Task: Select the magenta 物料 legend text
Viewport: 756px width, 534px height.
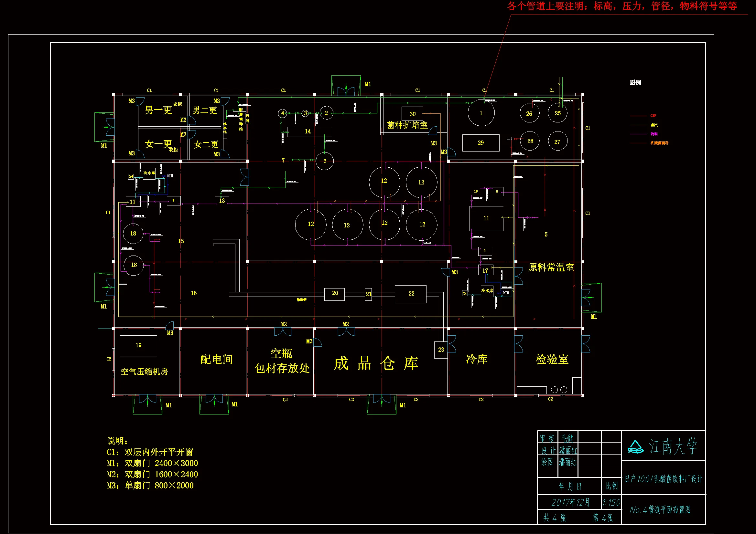Action: coord(654,134)
